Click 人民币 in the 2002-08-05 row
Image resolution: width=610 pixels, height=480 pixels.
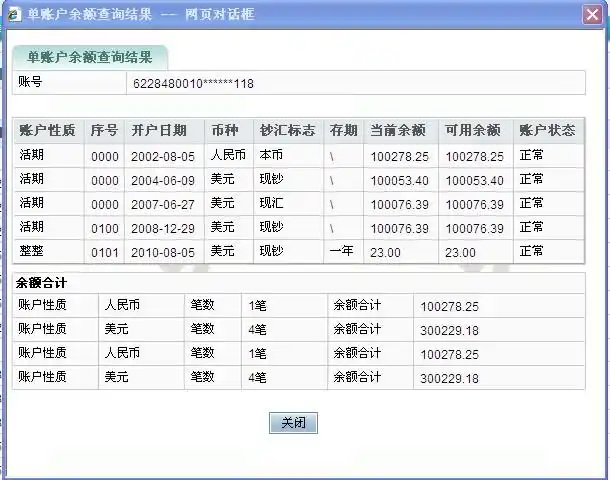pyautogui.click(x=228, y=155)
